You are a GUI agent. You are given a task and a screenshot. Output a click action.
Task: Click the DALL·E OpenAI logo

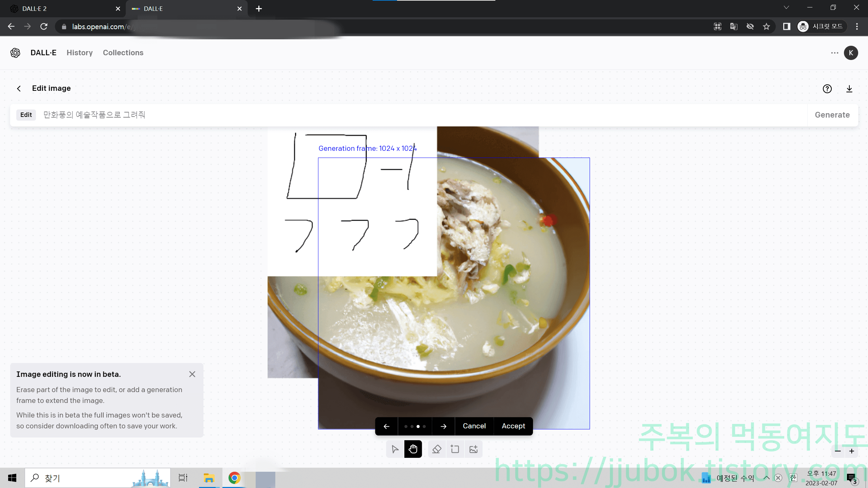(15, 53)
